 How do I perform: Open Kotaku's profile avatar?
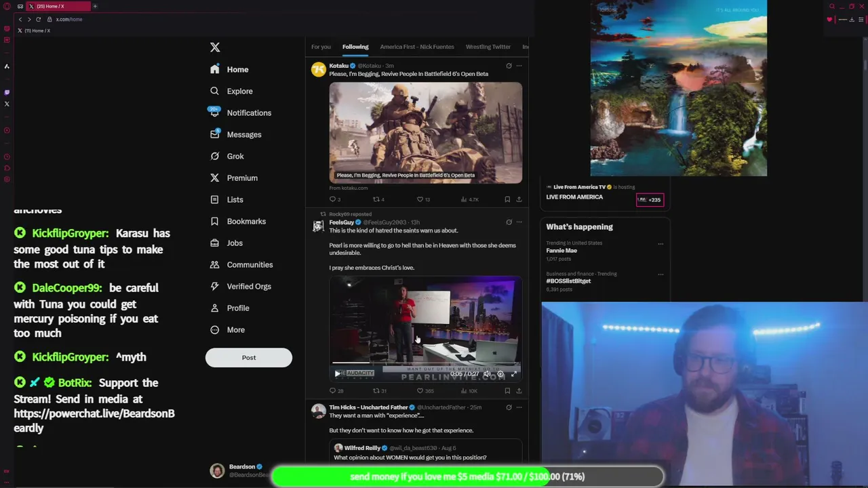click(318, 69)
